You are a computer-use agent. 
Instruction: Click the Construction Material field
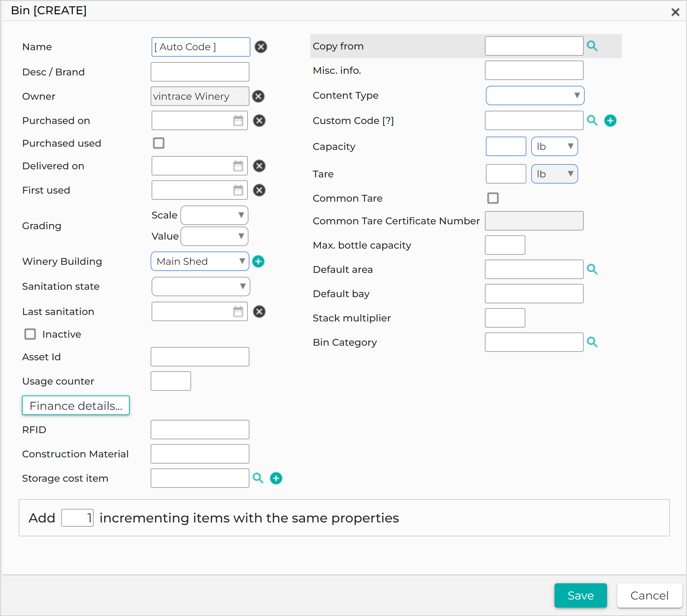coord(200,454)
